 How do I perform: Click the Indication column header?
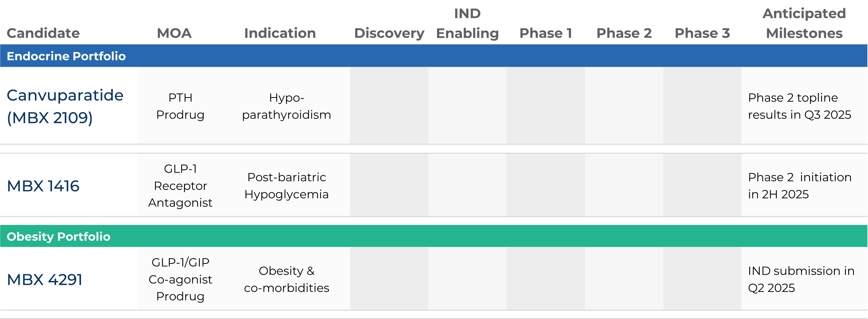[x=280, y=33]
